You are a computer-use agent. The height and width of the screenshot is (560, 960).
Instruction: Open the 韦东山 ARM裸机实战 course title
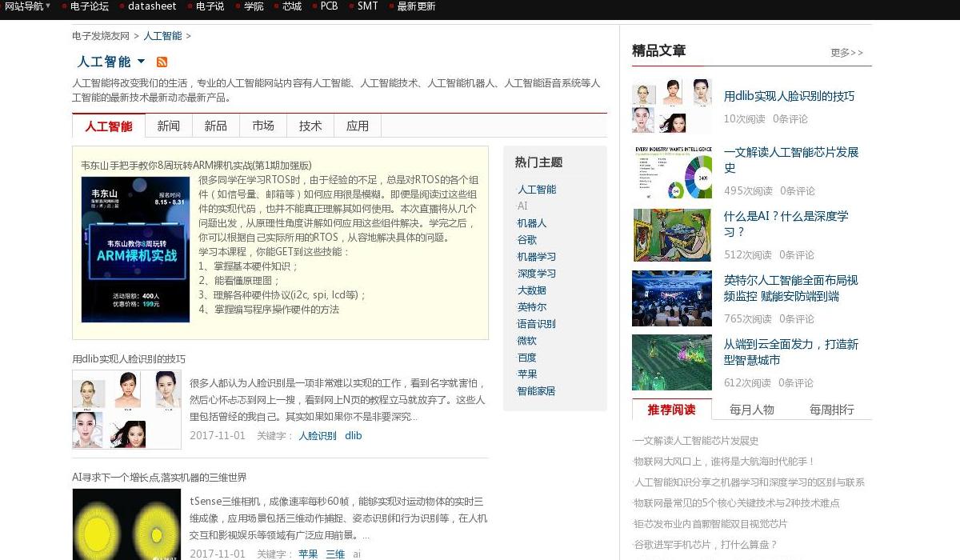pos(196,166)
